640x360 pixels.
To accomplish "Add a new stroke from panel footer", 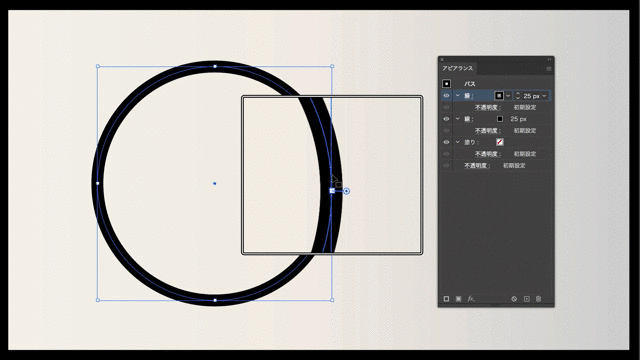I will [x=446, y=299].
